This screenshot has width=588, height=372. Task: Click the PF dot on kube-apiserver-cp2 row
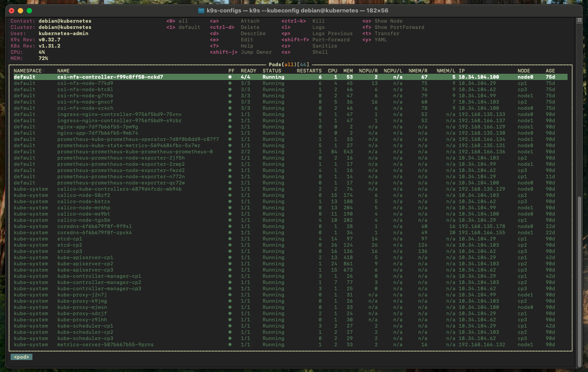(230, 264)
